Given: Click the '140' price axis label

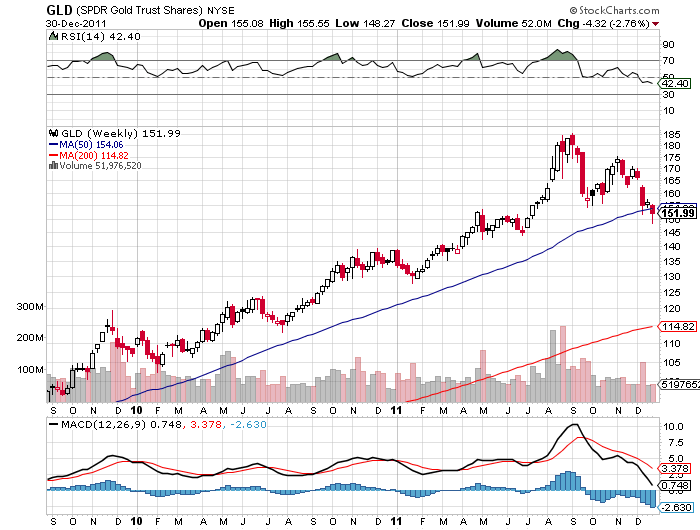Looking at the screenshot, I should click(x=671, y=246).
